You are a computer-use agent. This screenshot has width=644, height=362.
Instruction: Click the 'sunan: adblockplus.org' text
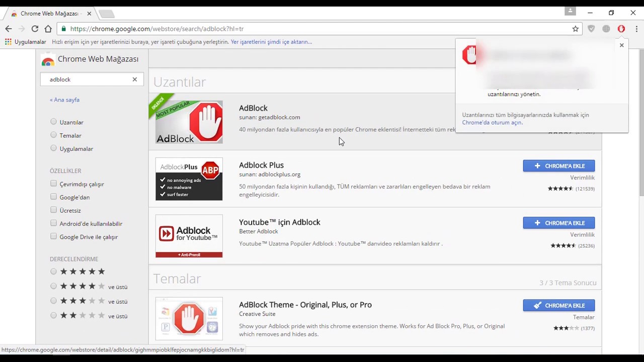(x=270, y=174)
